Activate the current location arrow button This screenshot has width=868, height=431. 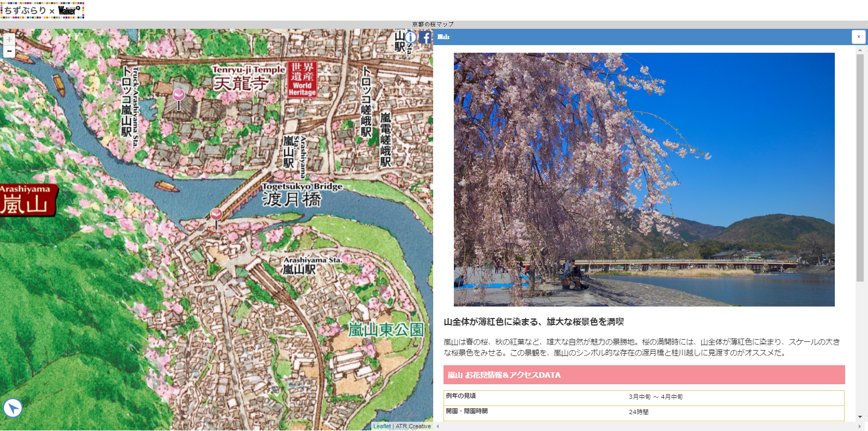(x=13, y=408)
